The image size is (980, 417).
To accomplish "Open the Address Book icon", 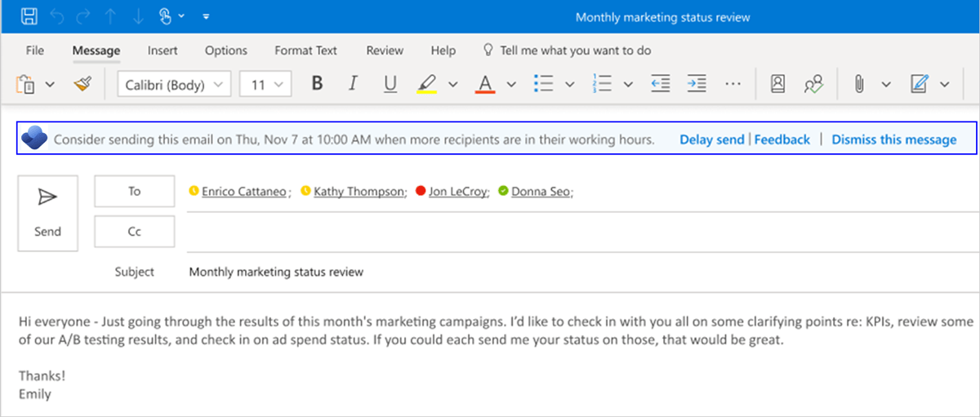I will (777, 84).
